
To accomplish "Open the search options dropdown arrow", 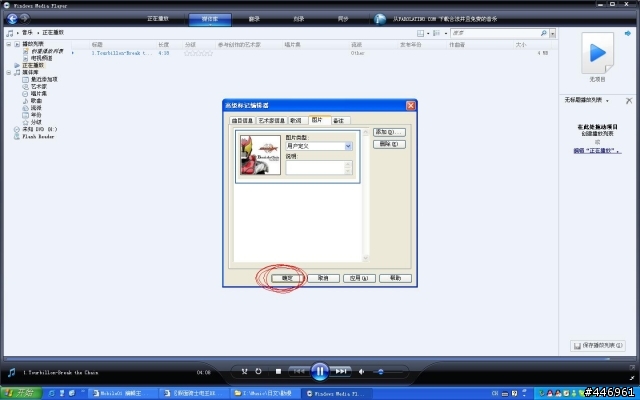I will tap(553, 33).
